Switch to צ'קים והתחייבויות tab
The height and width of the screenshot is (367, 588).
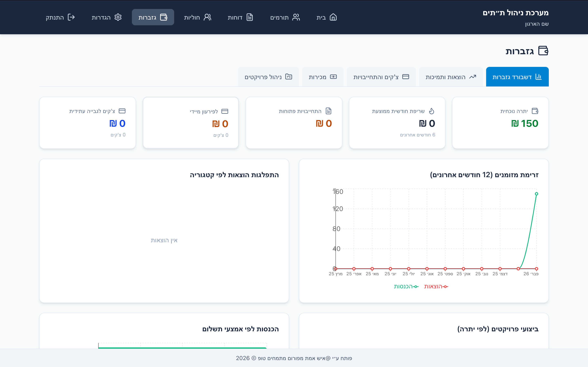tap(381, 77)
